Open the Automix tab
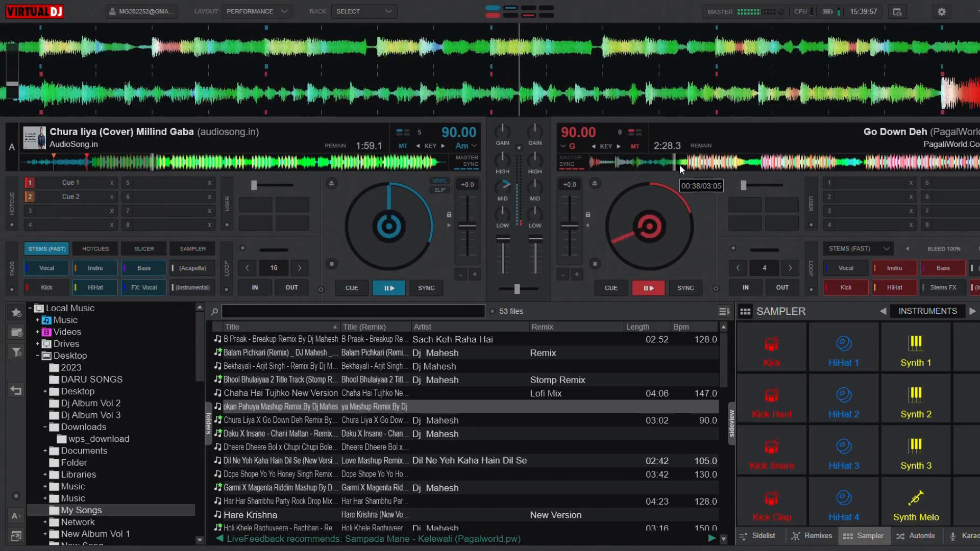The width and height of the screenshot is (980, 551). point(916,536)
